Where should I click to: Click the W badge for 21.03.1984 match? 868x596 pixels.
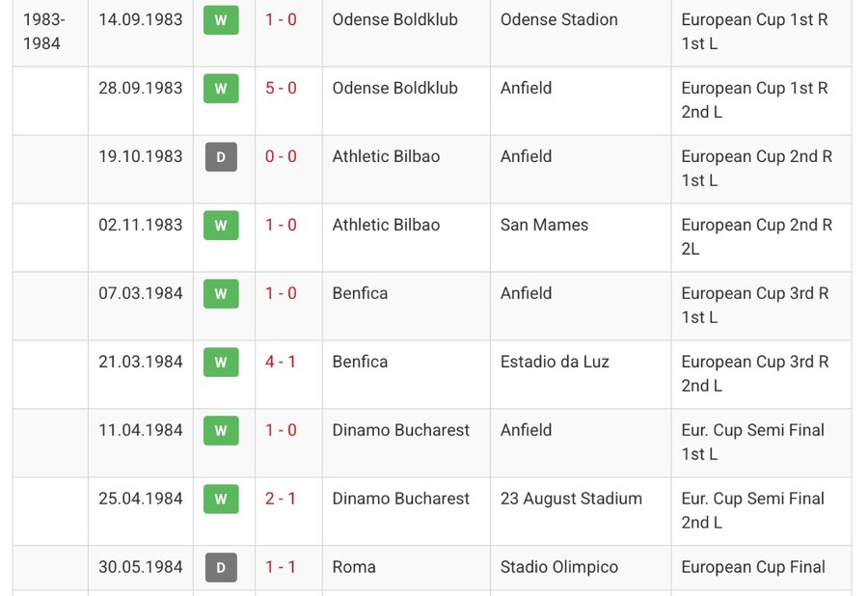(x=221, y=362)
